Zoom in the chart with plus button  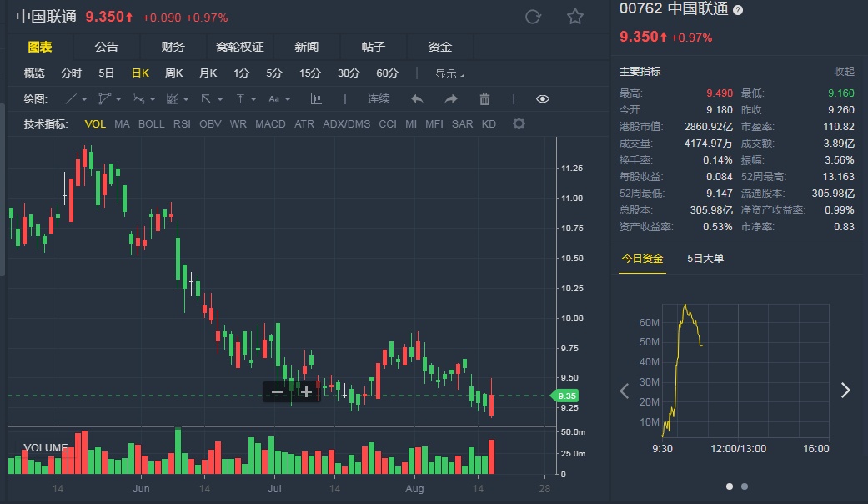tap(306, 391)
